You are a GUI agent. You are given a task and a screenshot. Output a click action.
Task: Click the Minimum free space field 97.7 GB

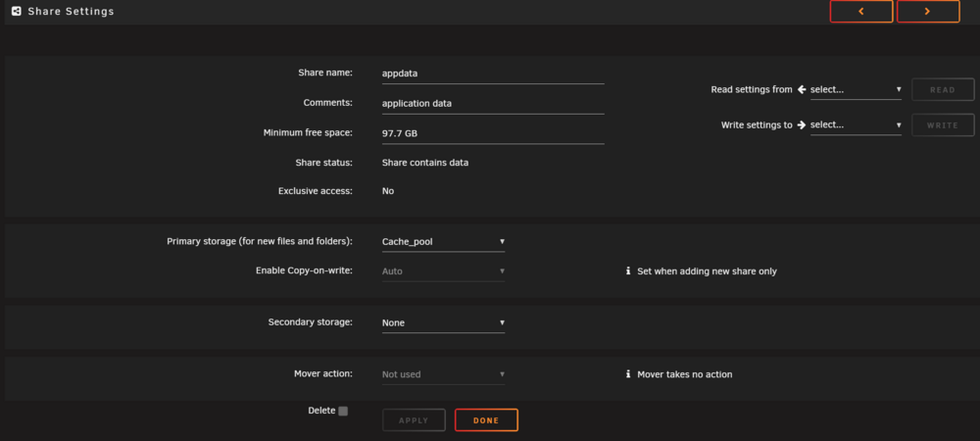pos(493,133)
